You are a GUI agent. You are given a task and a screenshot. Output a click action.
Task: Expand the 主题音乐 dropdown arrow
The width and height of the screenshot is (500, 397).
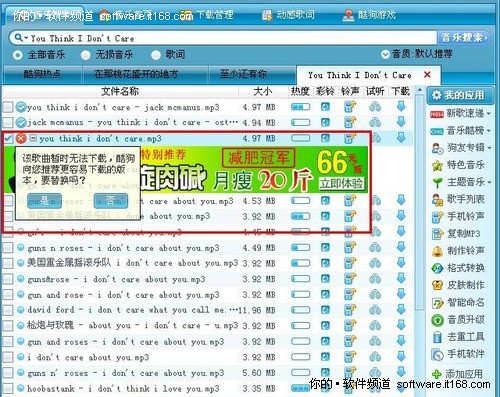[x=489, y=182]
